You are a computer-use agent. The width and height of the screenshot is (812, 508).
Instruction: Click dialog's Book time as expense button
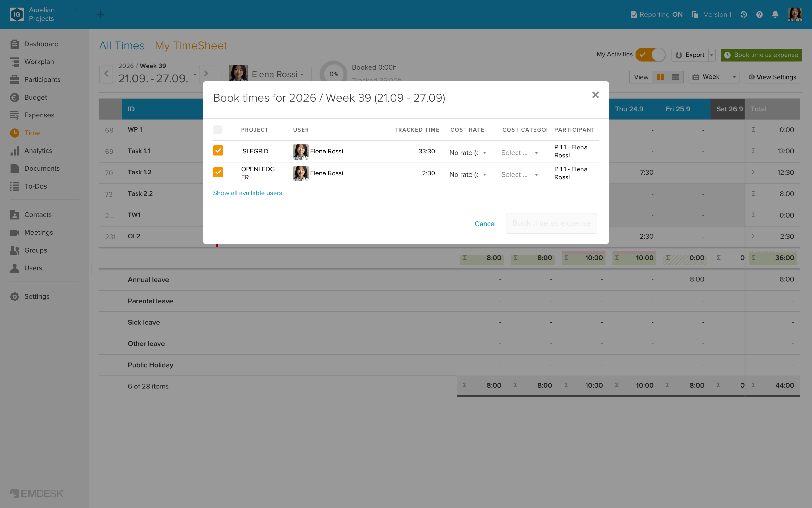[x=552, y=224]
